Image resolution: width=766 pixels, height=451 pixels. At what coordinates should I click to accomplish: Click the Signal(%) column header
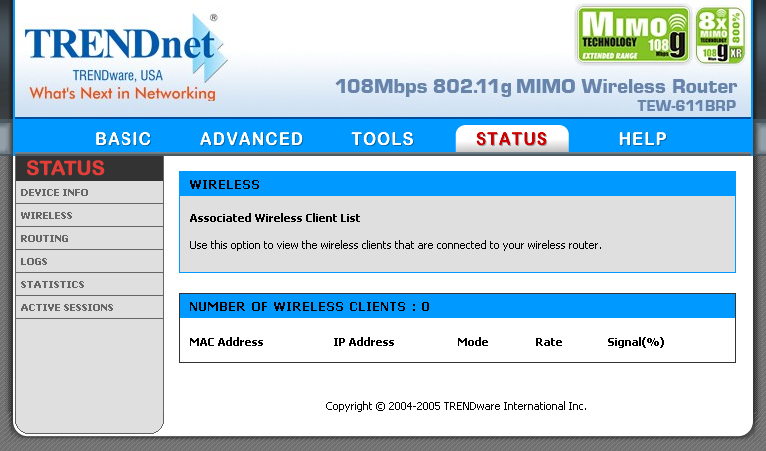pos(636,342)
